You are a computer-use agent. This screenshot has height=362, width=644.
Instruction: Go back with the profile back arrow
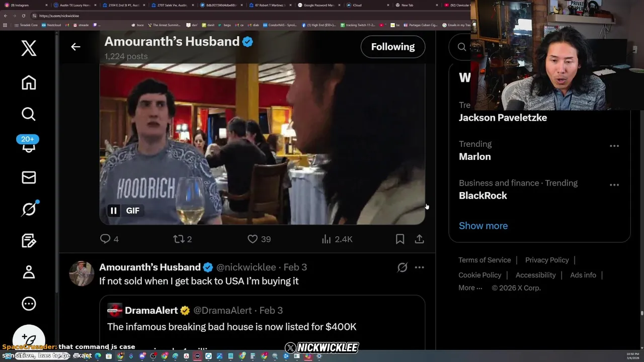(x=75, y=47)
